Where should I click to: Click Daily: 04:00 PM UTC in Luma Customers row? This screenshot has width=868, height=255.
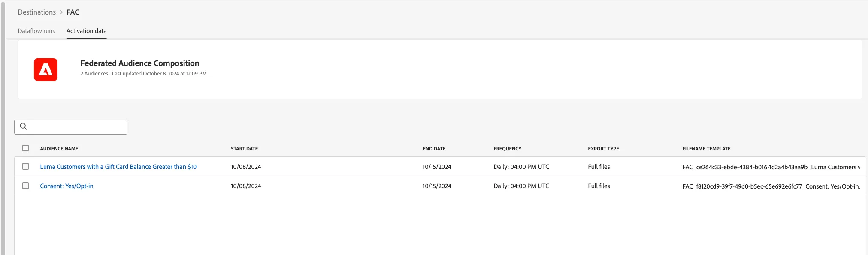pyautogui.click(x=521, y=167)
